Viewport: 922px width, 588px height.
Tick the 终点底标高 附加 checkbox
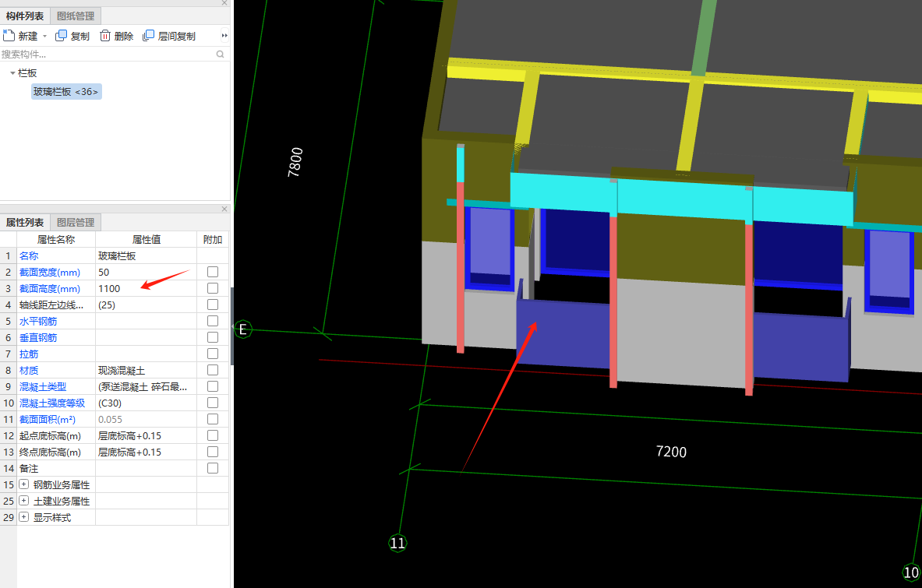(213, 452)
